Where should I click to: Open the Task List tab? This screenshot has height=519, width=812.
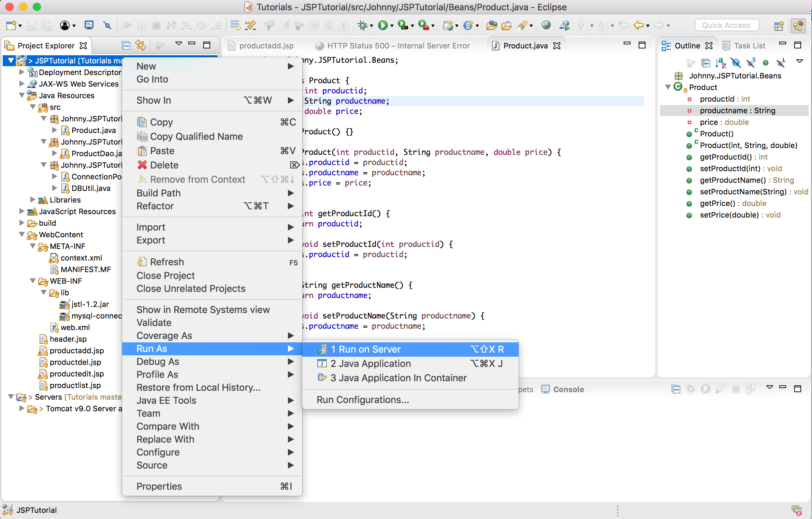pyautogui.click(x=744, y=46)
